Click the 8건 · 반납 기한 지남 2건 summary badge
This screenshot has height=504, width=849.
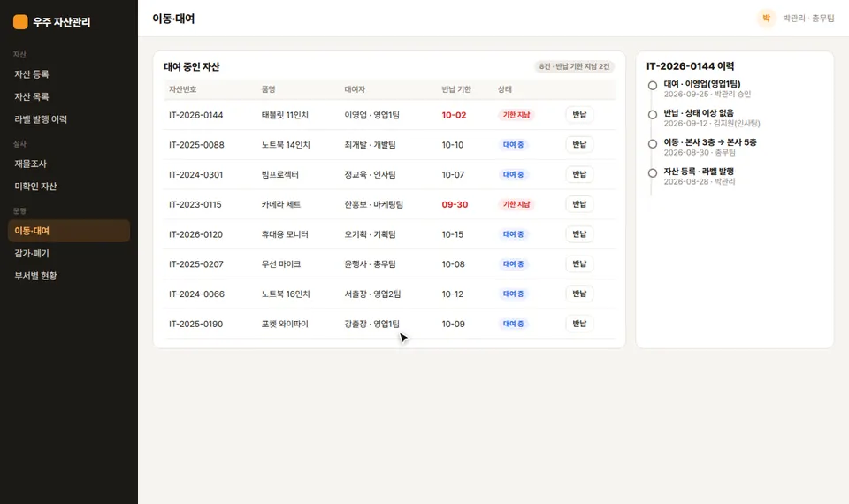(574, 66)
